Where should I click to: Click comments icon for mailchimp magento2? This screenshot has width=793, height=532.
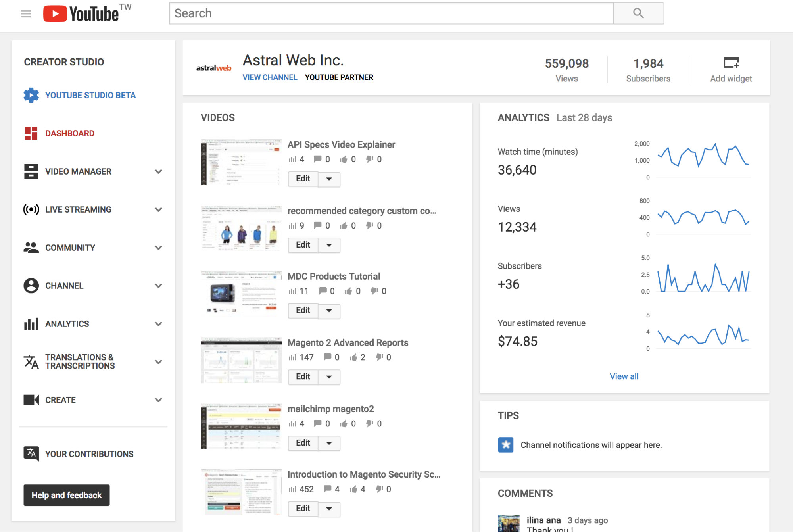pyautogui.click(x=317, y=424)
